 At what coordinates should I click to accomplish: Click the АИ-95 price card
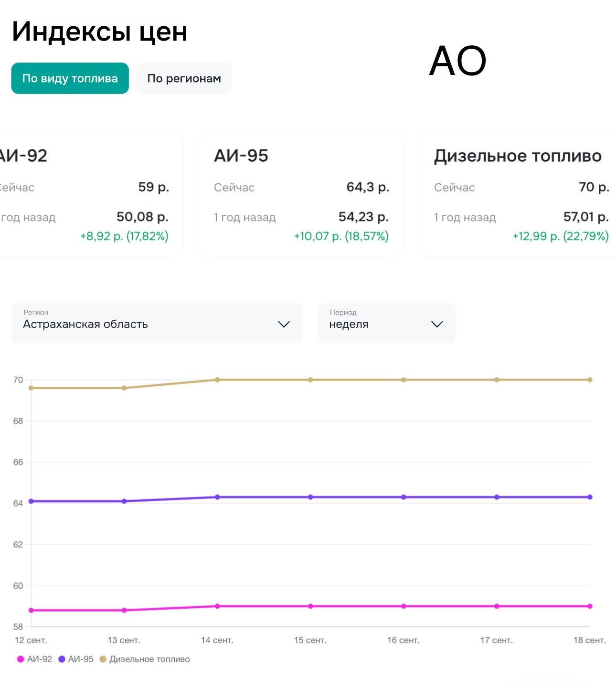pyautogui.click(x=301, y=195)
